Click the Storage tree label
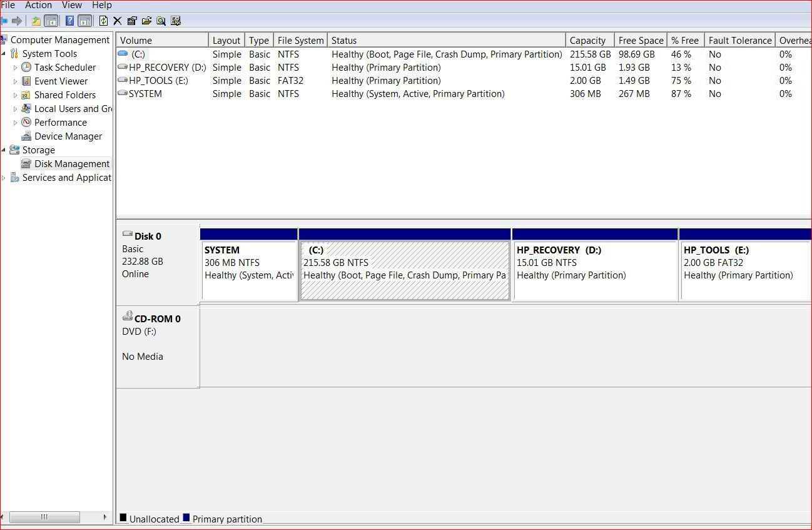This screenshot has height=530, width=812. click(x=39, y=150)
